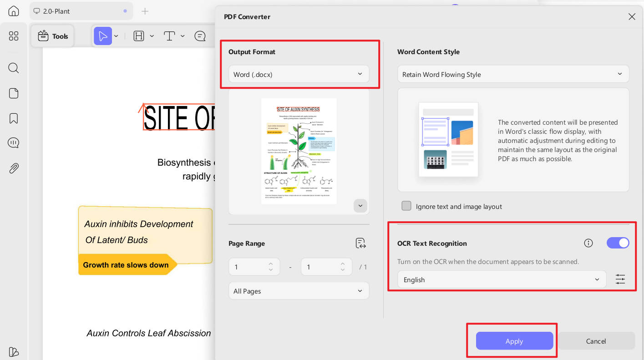The width and height of the screenshot is (644, 360).
Task: Open a new tab with the plus button
Action: 145,11
